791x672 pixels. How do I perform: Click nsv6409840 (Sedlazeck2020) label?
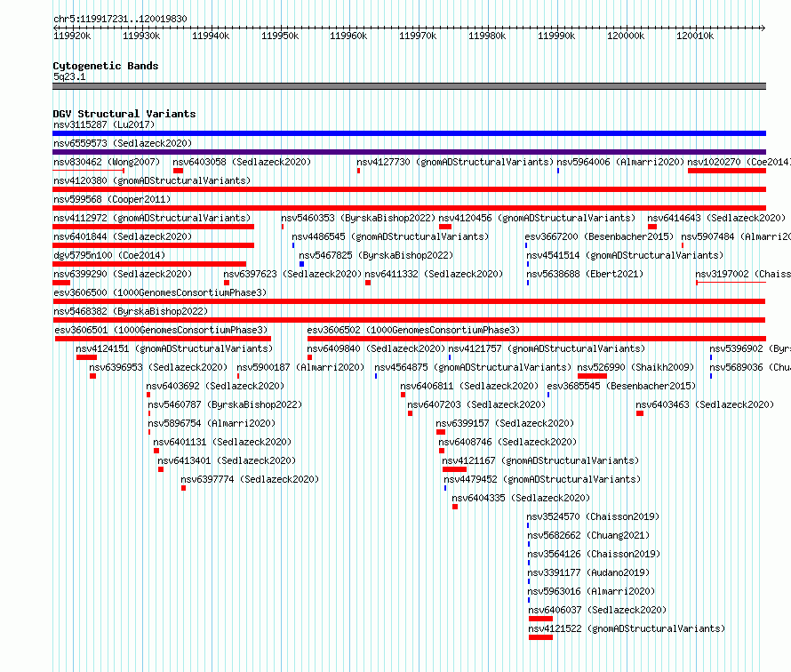376,348
